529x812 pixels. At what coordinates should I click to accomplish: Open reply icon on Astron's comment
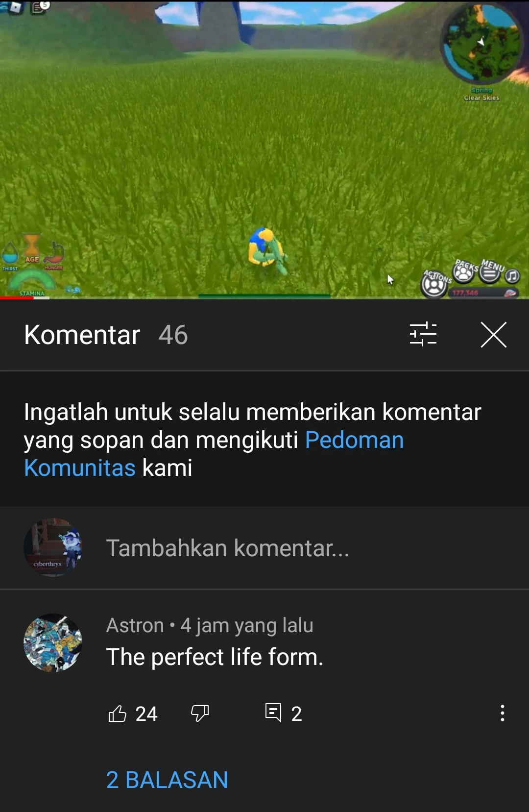pyautogui.click(x=273, y=713)
